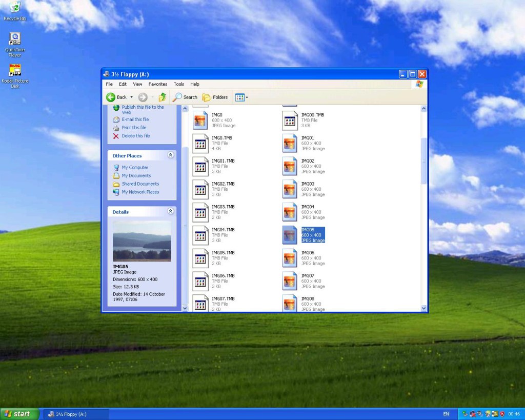Viewport: 525px width, 420px height.
Task: Open My Computer from Other Places
Action: coord(134,168)
